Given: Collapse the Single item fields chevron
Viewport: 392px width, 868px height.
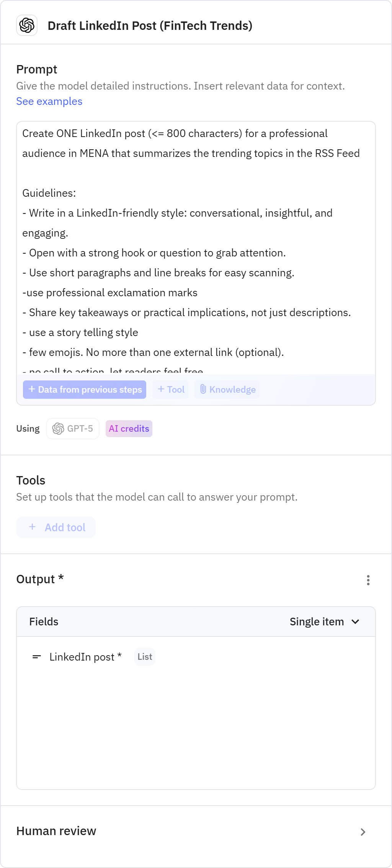Looking at the screenshot, I should [x=356, y=622].
